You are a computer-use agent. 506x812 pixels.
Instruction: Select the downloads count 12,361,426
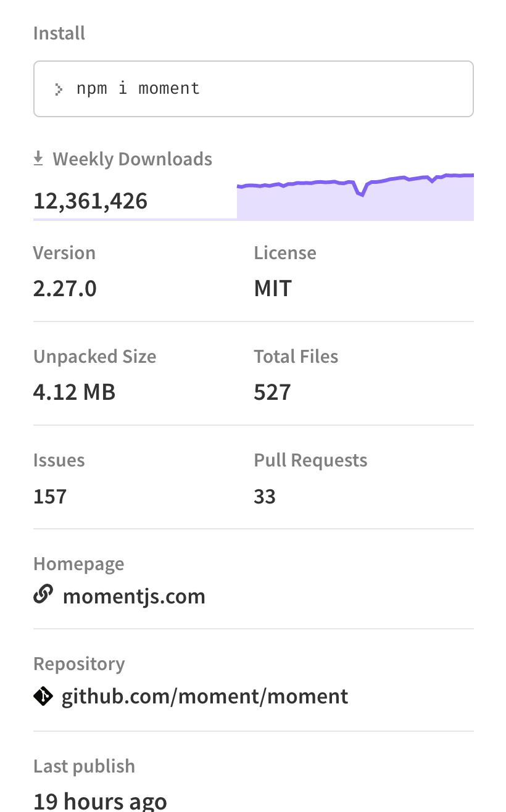tap(90, 200)
